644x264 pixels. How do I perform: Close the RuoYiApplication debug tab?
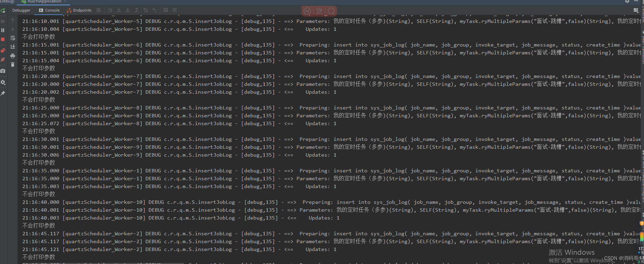(65, 1)
